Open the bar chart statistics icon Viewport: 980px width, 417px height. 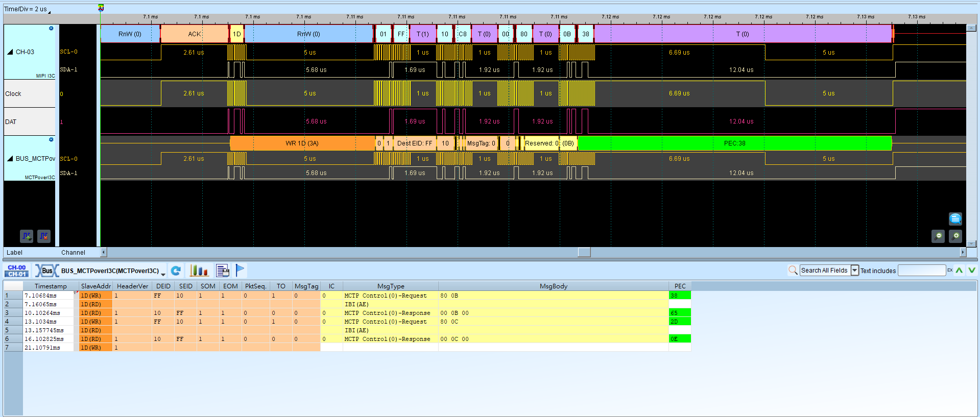point(199,271)
